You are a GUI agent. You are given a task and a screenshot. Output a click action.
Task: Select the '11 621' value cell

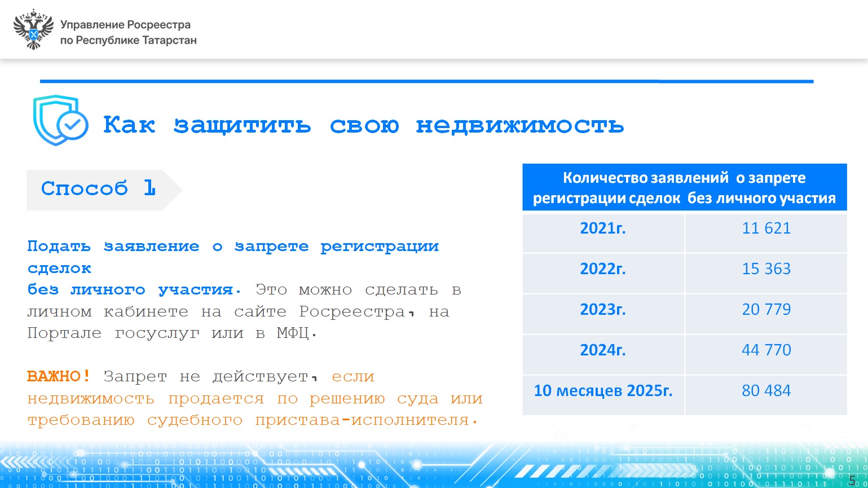pos(766,228)
